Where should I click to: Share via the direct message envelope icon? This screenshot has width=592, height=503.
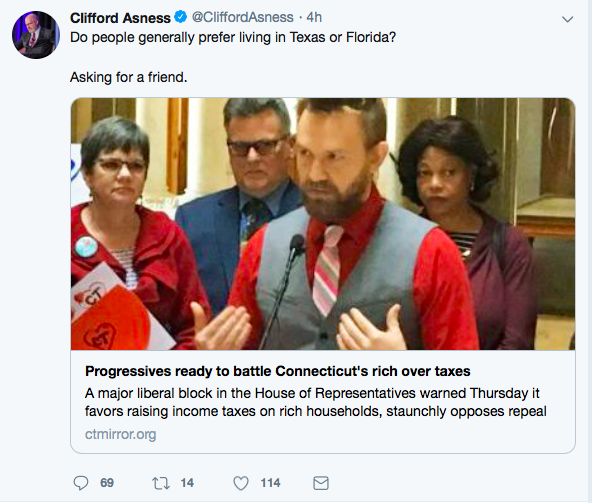(x=321, y=483)
